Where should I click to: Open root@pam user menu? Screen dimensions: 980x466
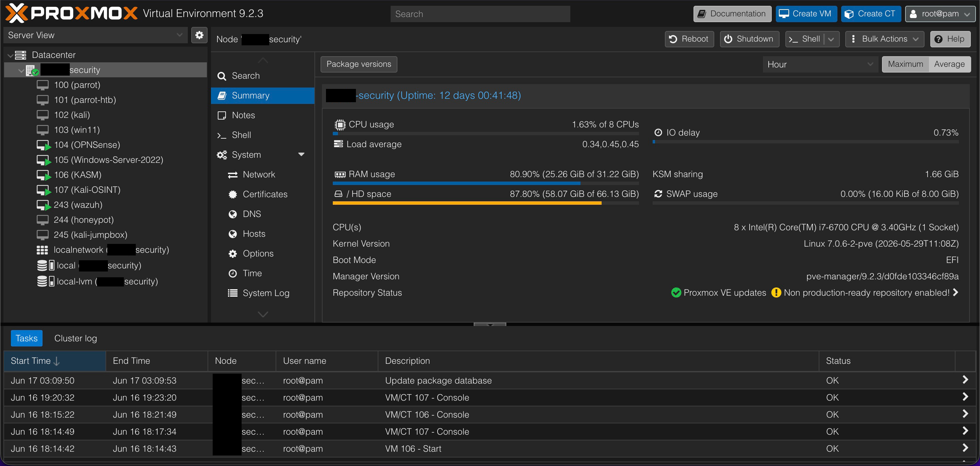point(940,14)
